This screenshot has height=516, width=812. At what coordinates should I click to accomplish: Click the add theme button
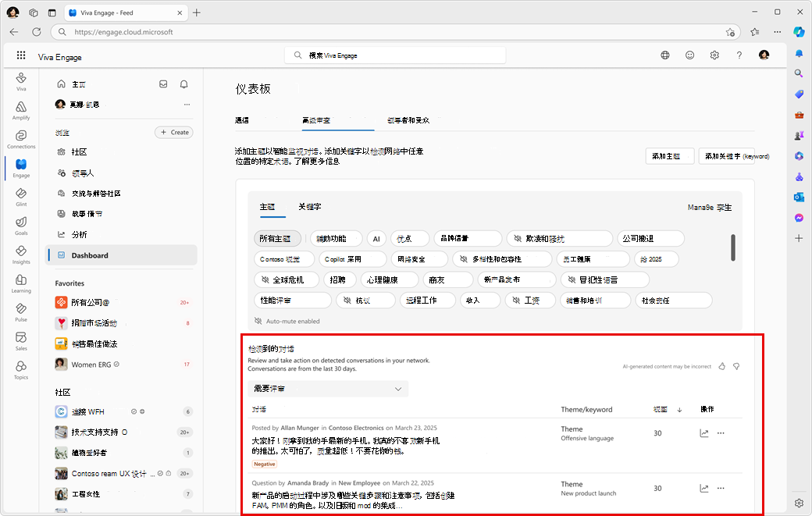670,156
